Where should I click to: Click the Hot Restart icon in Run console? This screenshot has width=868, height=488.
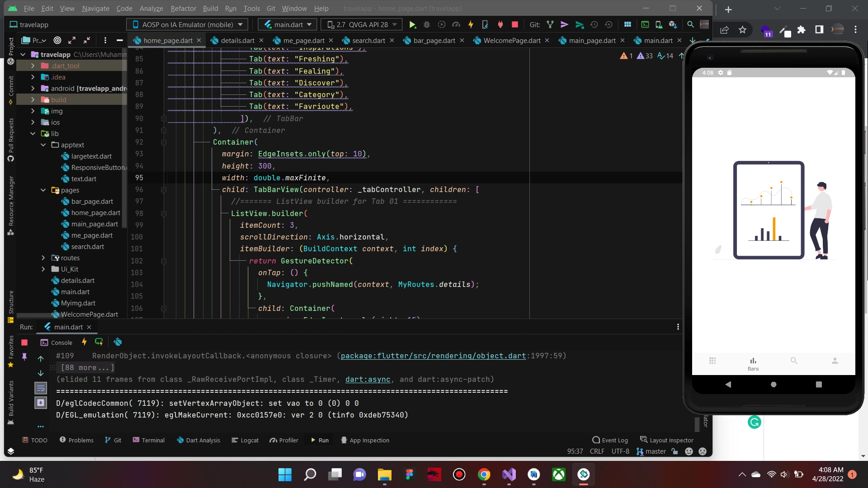point(99,342)
